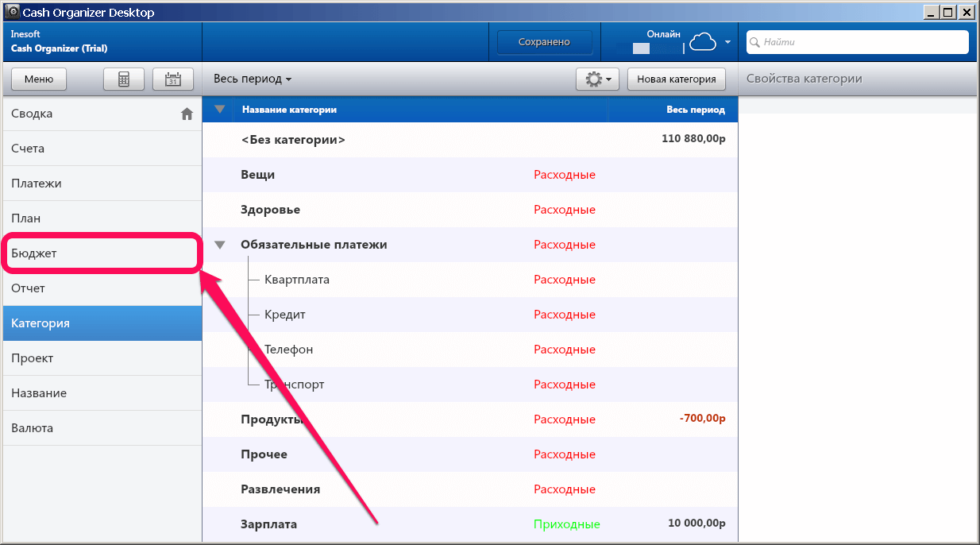Open the Счета section
The image size is (980, 545).
coord(101,149)
